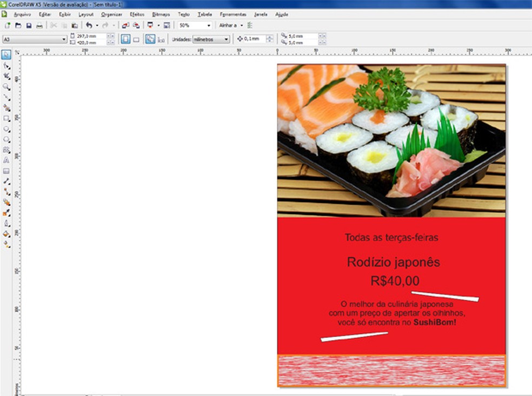Viewport: 532px width, 396px height.
Task: Click the nudge offset field 0,1 mm
Action: coord(255,39)
